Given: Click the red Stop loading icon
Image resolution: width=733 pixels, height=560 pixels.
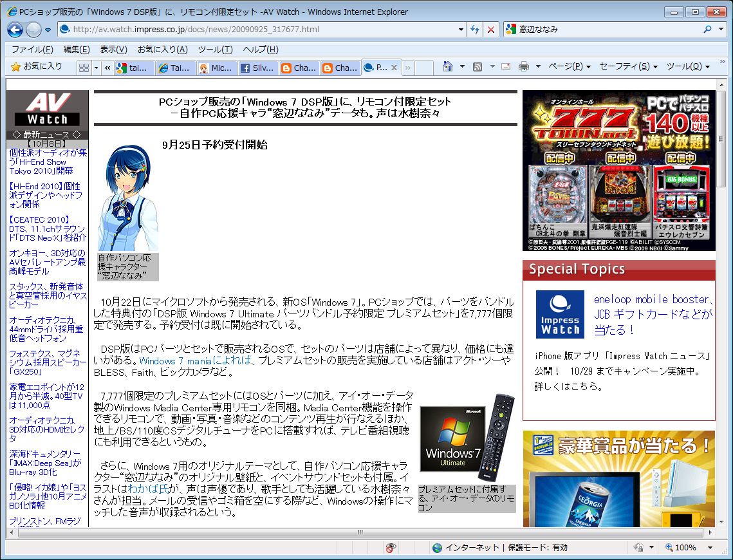Looking at the screenshot, I should click(491, 30).
